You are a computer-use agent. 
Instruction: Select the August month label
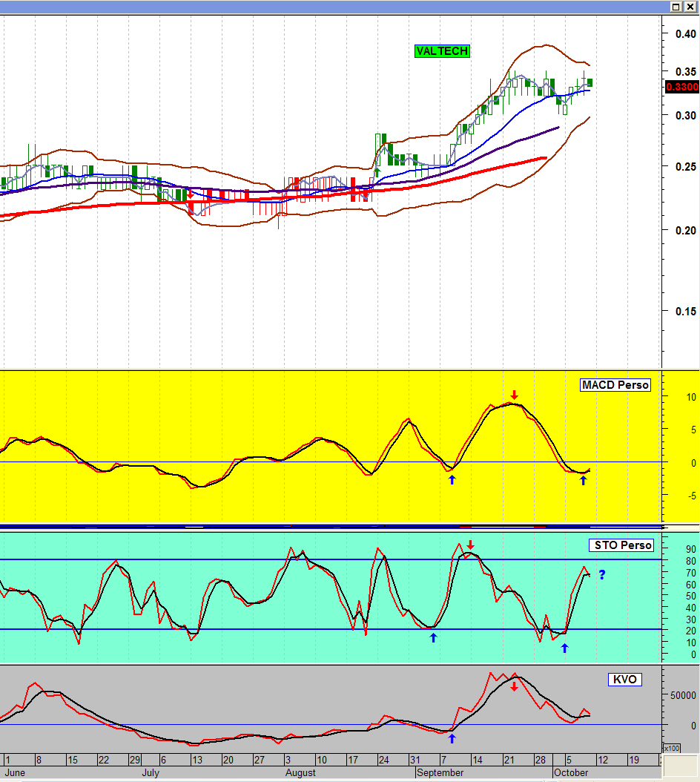tap(300, 772)
